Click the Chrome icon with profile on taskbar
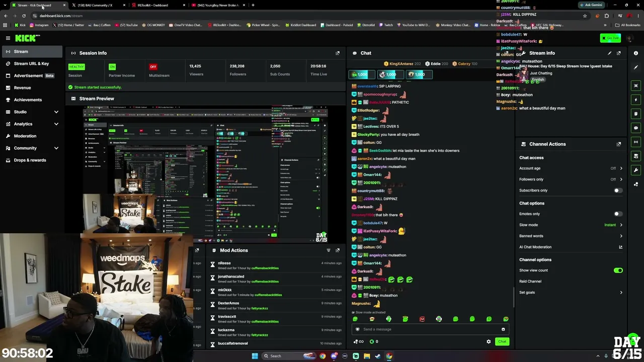The image size is (644, 362). (389, 356)
